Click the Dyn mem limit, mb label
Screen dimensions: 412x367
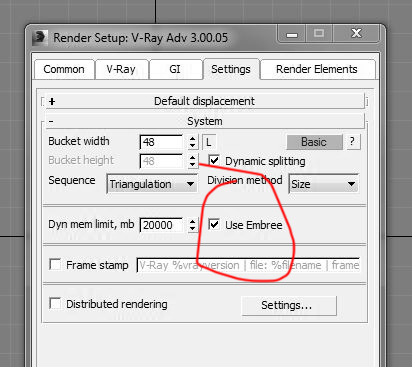[91, 224]
